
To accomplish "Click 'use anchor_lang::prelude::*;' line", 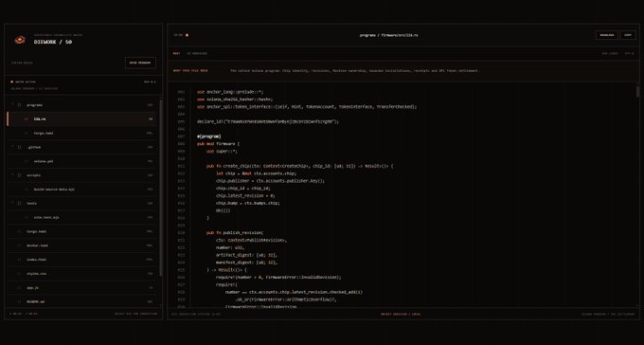I will 230,92.
